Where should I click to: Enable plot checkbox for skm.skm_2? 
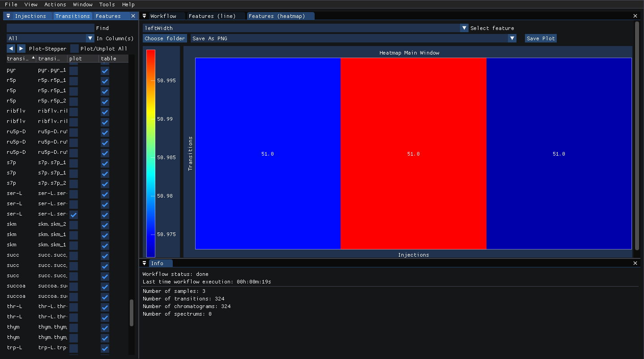click(73, 225)
